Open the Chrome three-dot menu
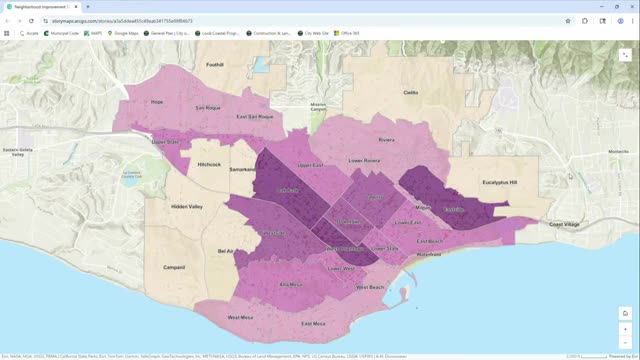The height and width of the screenshot is (360, 640). pos(633,21)
